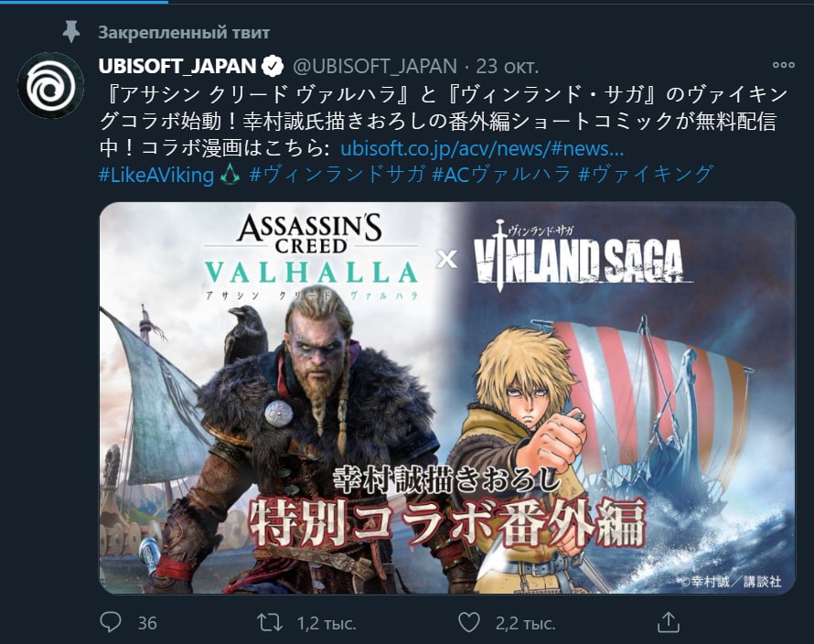The height and width of the screenshot is (644, 814).
Task: Open the #ACヴァルハラ hashtag
Action: coord(501,175)
